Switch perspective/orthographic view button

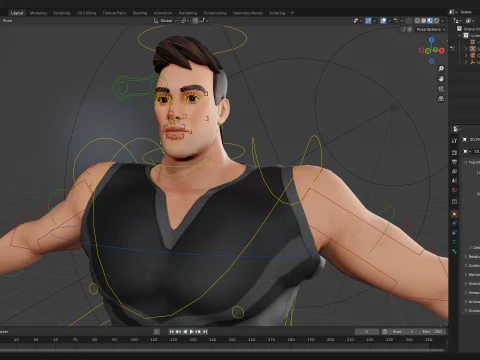tap(441, 99)
